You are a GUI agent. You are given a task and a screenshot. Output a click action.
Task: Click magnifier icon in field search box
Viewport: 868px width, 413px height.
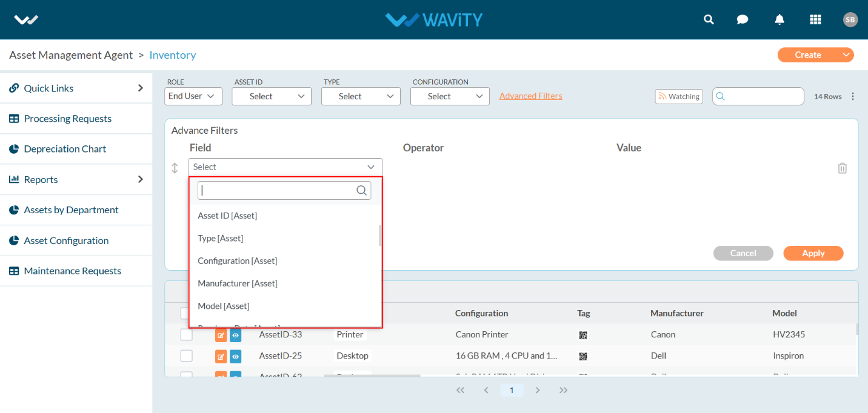[x=361, y=191]
